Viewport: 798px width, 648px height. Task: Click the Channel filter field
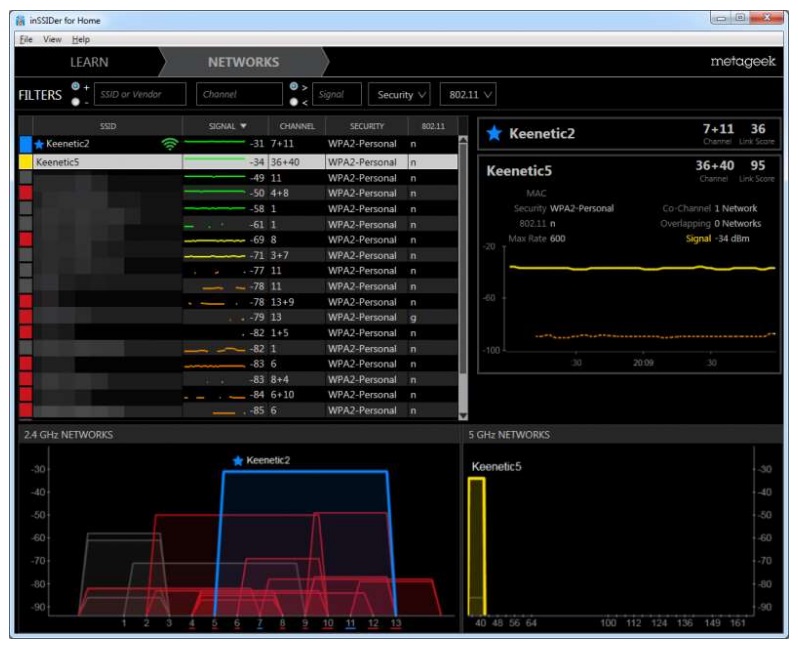pyautogui.click(x=239, y=94)
